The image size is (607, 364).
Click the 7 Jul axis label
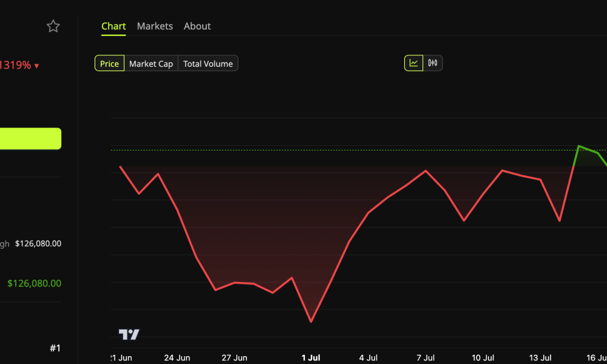[426, 358]
